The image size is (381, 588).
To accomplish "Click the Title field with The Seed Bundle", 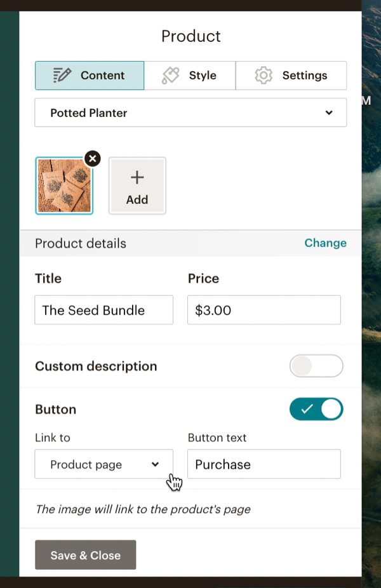I will (x=104, y=311).
